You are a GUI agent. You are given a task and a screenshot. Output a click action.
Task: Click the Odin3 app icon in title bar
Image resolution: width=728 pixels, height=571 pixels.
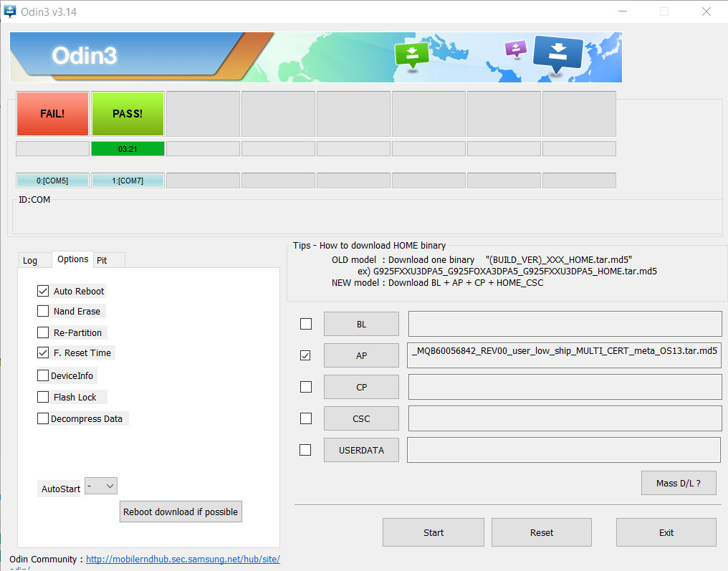[10, 11]
